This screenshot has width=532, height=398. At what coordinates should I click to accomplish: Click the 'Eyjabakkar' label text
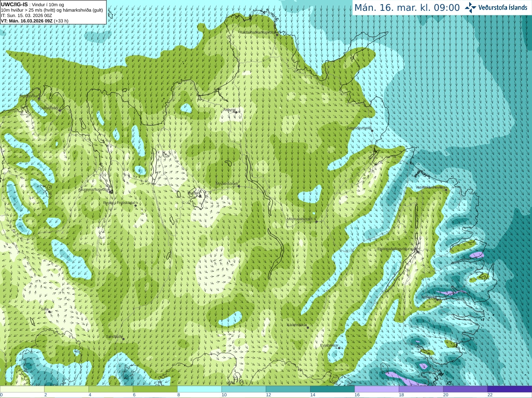[x=329, y=345]
